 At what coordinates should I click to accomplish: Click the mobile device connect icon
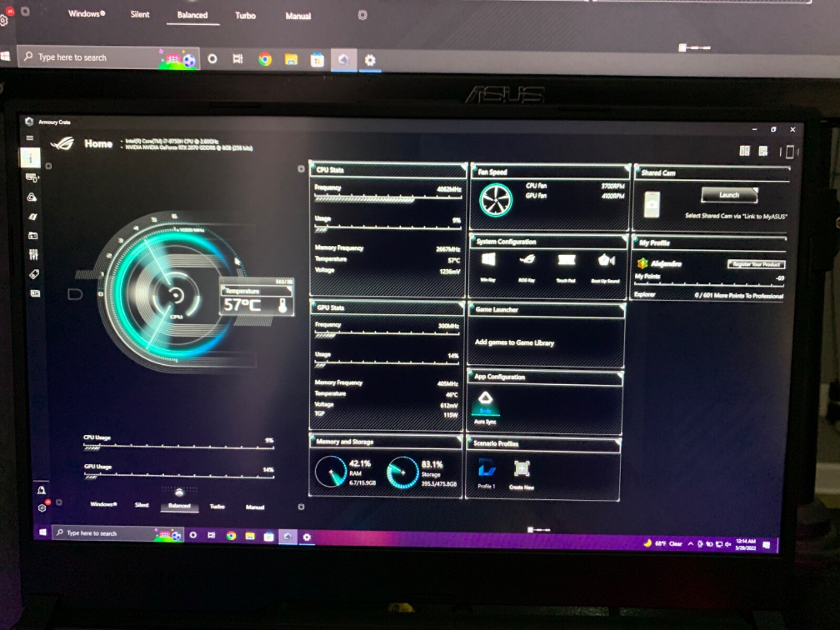(790, 152)
